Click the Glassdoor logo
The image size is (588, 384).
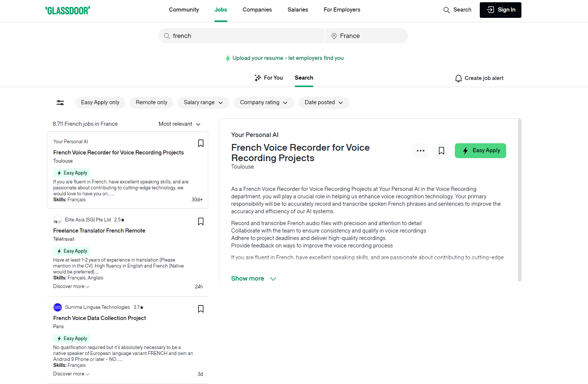68,10
